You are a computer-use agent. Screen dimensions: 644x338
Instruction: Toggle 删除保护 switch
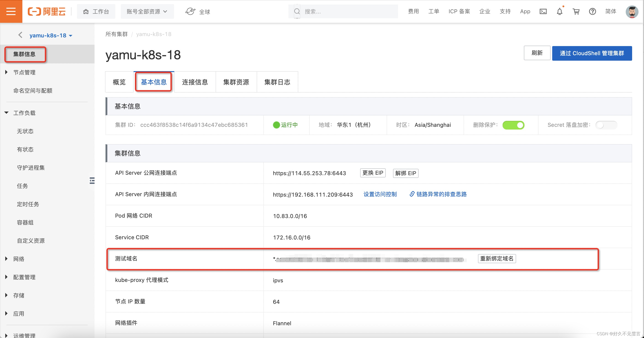pos(513,125)
